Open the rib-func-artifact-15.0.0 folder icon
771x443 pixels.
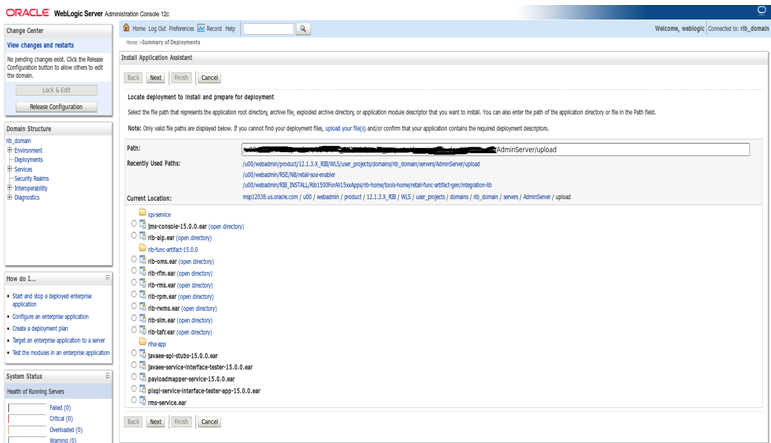point(142,247)
